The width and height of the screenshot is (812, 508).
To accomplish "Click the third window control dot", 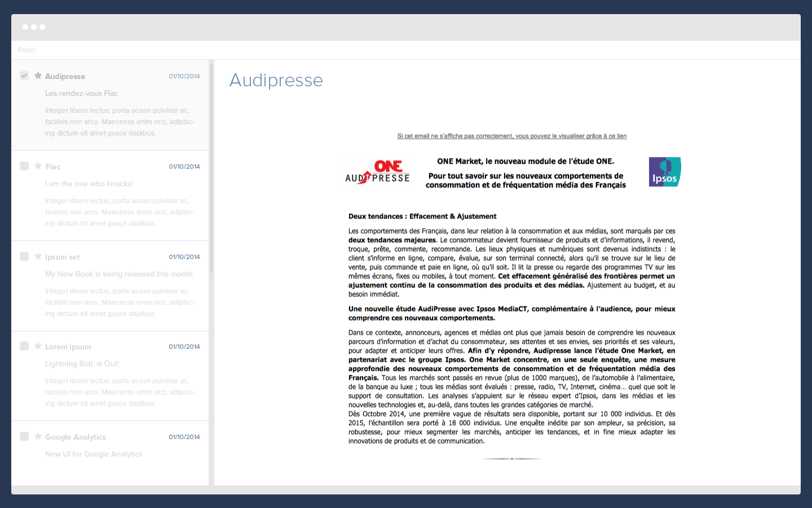I will click(42, 27).
